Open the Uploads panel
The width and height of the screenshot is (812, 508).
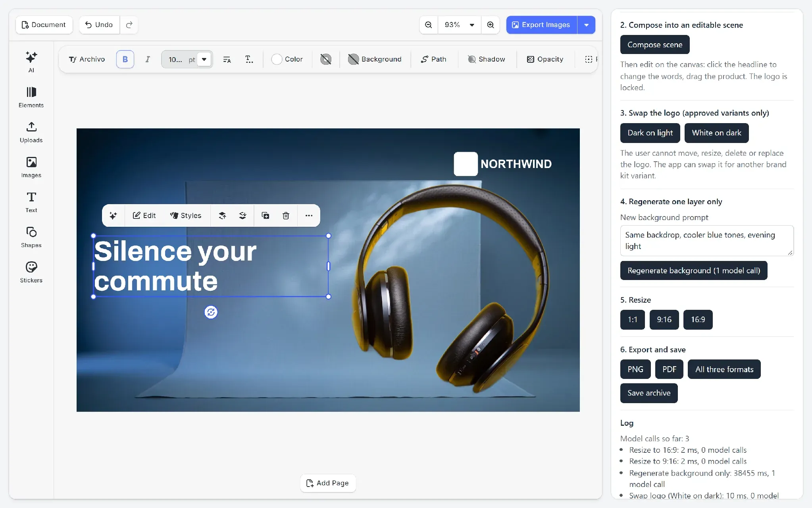click(x=31, y=132)
